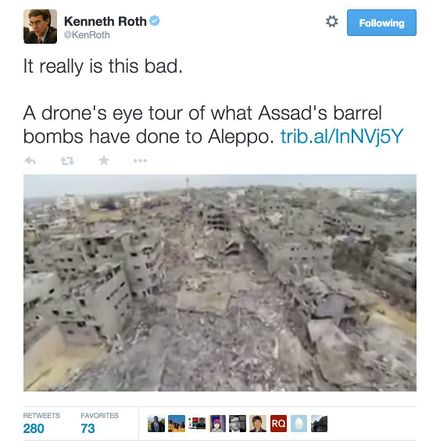Click the red RQ avatar
440x447 pixels.
(279, 424)
